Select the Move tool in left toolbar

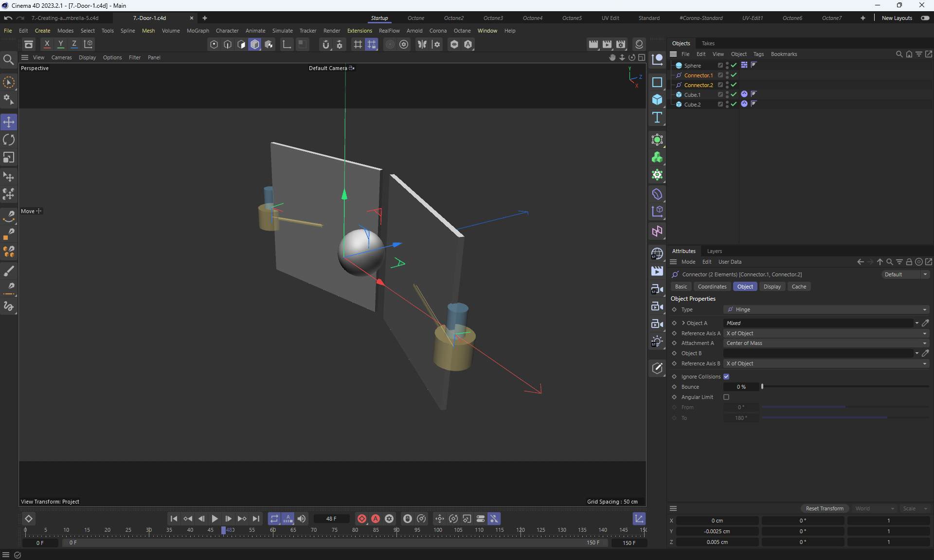[x=9, y=122]
